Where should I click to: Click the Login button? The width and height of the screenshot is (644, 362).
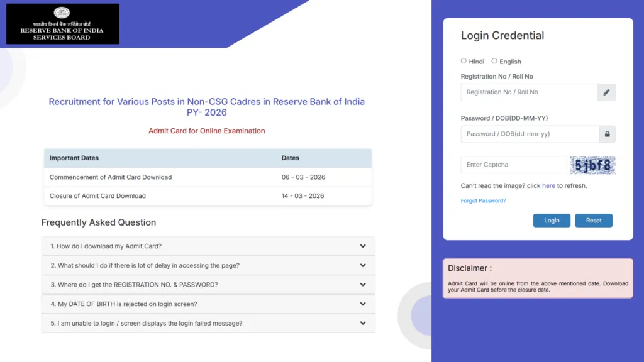pyautogui.click(x=552, y=220)
